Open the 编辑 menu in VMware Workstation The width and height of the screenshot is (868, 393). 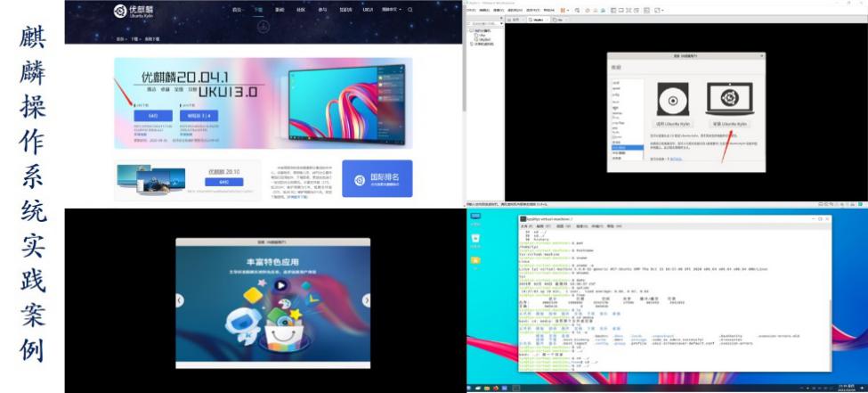tap(484, 10)
